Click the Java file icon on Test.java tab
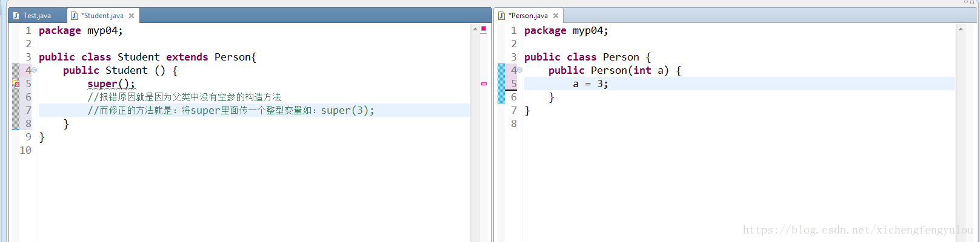 (16, 16)
